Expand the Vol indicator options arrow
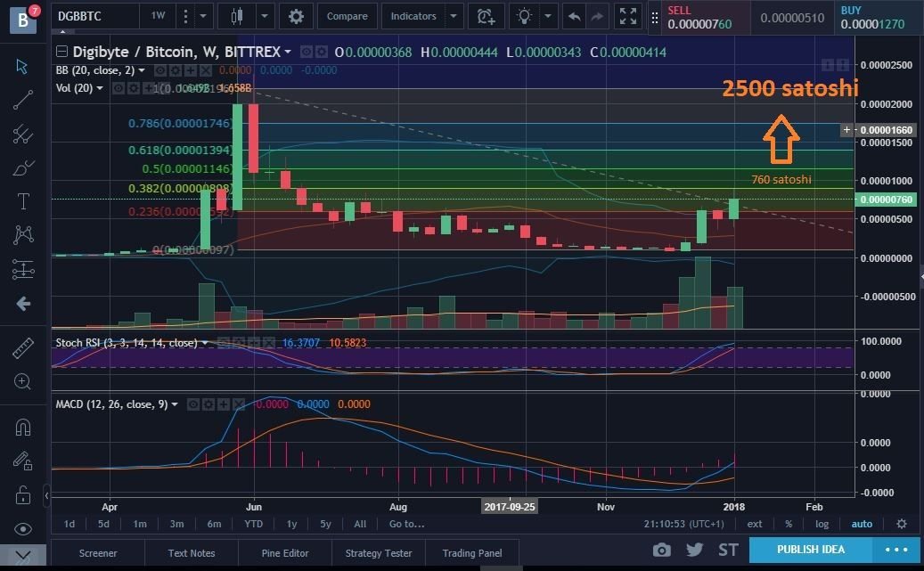This screenshot has height=571, width=924. point(100,88)
